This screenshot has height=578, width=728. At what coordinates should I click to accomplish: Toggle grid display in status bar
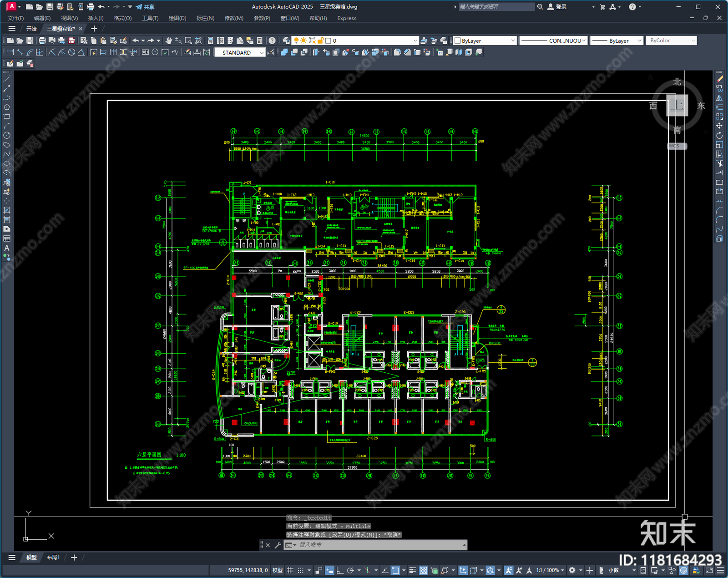[x=290, y=570]
